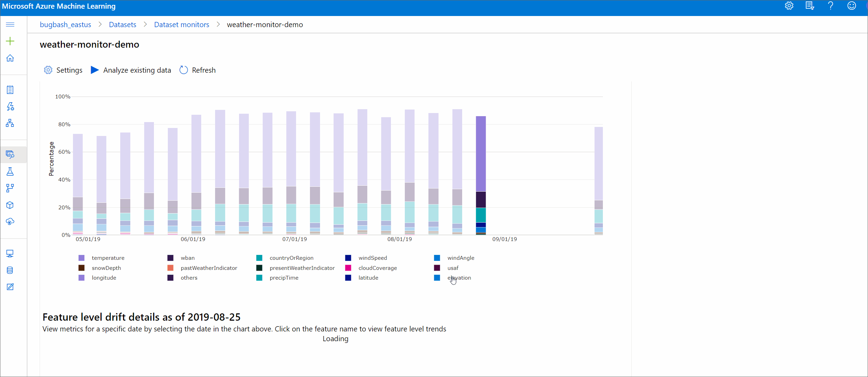Expand the feature level drift details section
This screenshot has width=868, height=377.
click(141, 316)
